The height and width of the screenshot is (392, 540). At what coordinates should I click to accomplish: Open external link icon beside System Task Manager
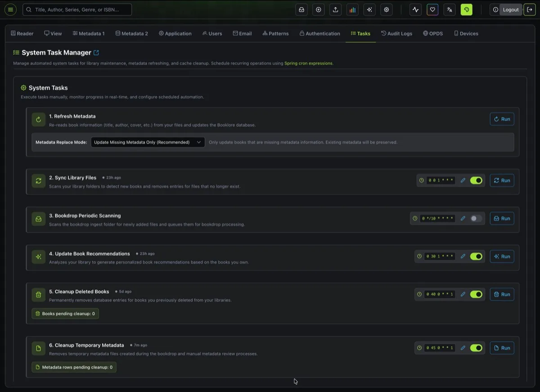(x=96, y=53)
